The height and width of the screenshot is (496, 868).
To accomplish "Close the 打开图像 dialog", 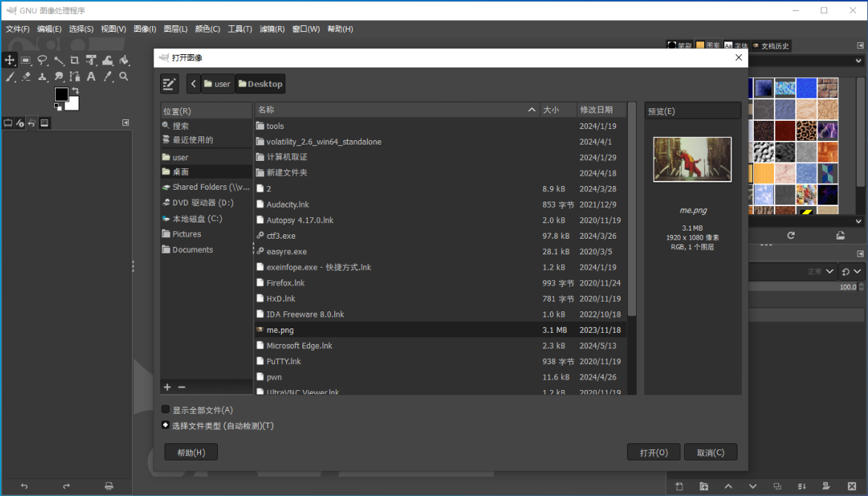I will click(738, 58).
